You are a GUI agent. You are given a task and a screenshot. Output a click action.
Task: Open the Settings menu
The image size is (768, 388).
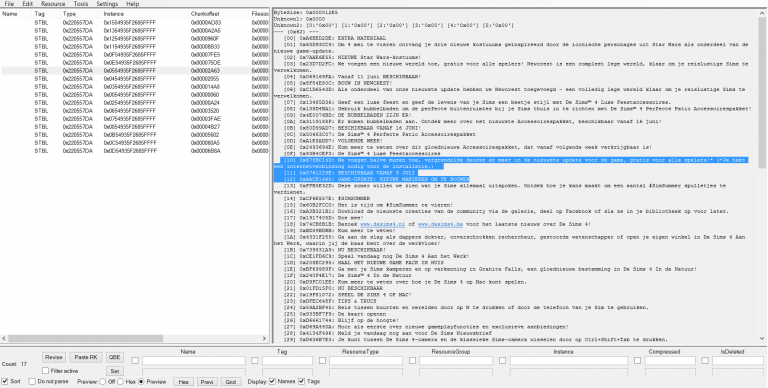click(107, 3)
